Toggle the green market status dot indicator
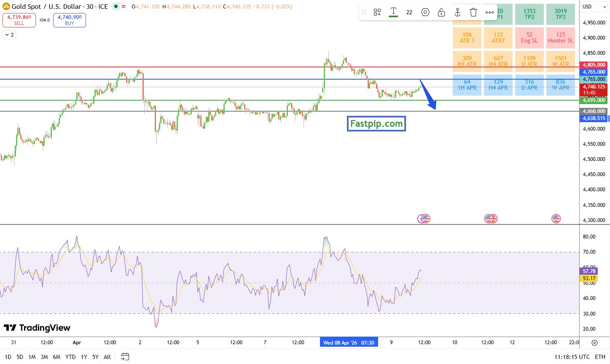Screen dimensions: 610x364 tap(116, 7)
